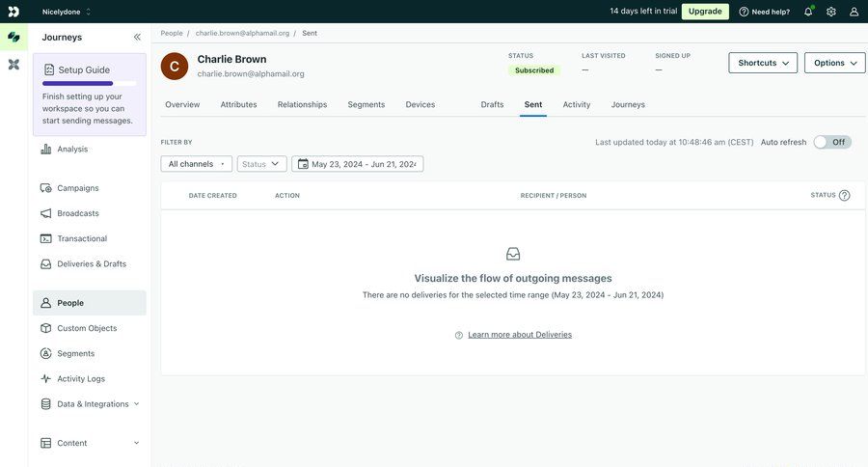Switch to the Activity tab
868x467 pixels.
(x=577, y=104)
